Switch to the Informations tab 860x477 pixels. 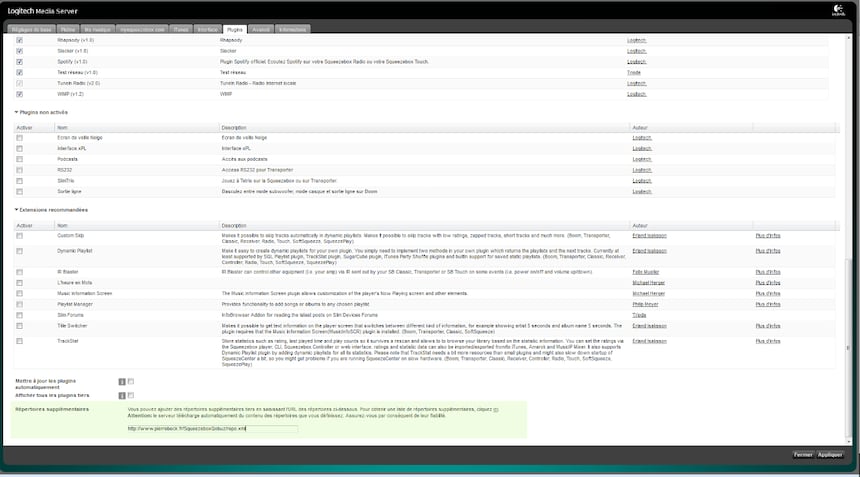pos(292,29)
